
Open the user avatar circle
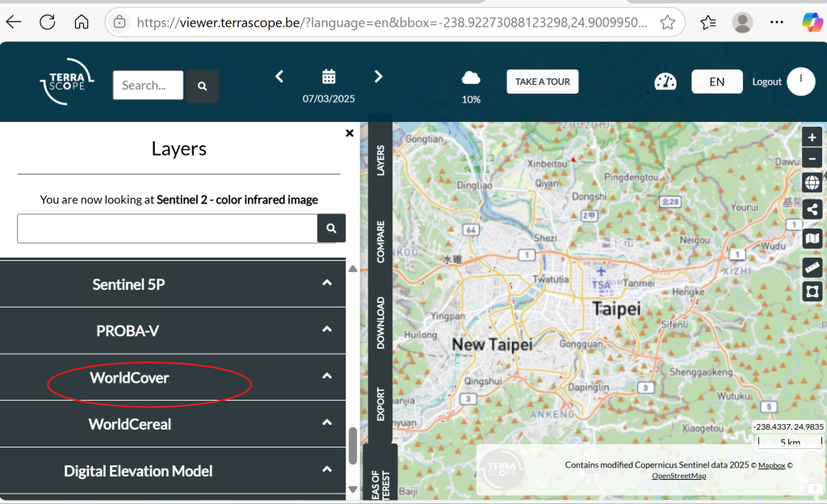(800, 82)
